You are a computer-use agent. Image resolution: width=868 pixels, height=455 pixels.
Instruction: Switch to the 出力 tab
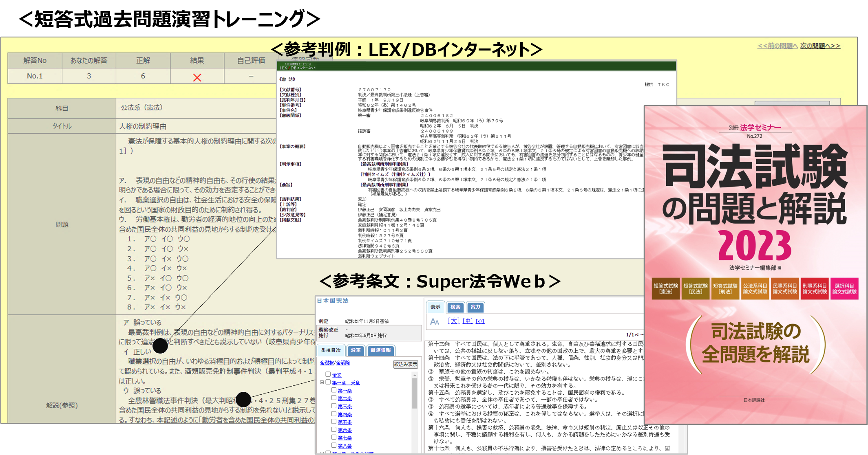pyautogui.click(x=475, y=307)
